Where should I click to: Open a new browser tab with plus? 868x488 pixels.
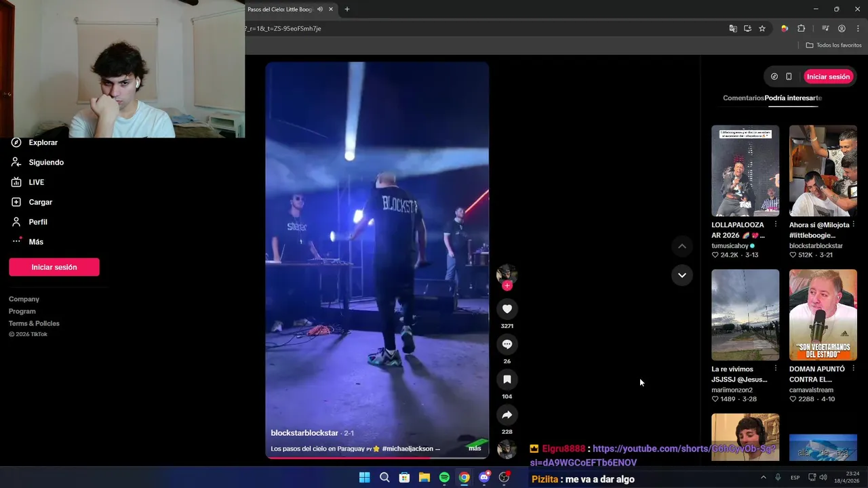click(347, 9)
